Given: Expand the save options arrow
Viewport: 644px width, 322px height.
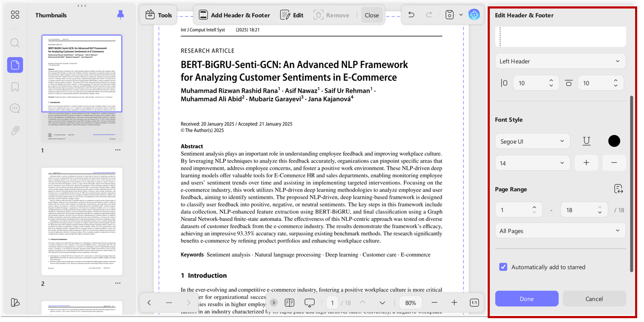Looking at the screenshot, I should [461, 15].
